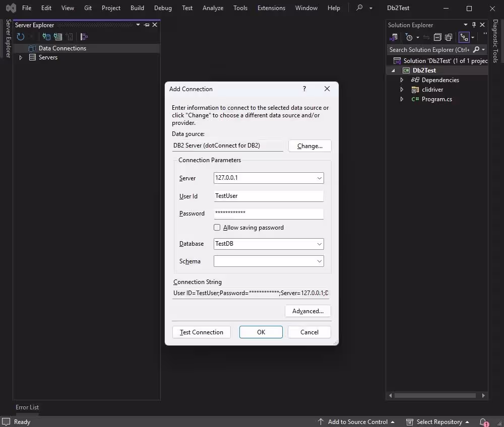
Task: Open the Build menu
Action: pos(137,8)
